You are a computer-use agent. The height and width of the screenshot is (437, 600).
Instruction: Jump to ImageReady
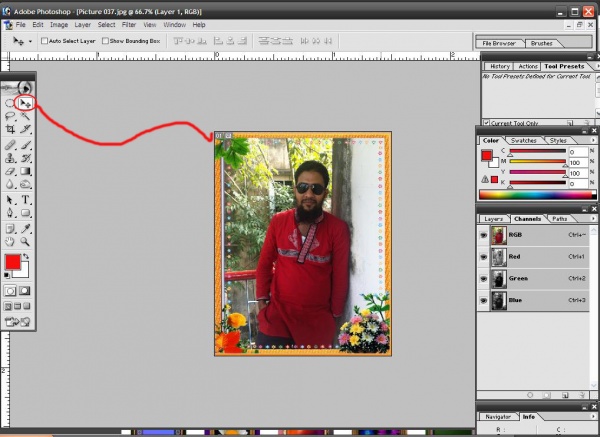point(18,322)
